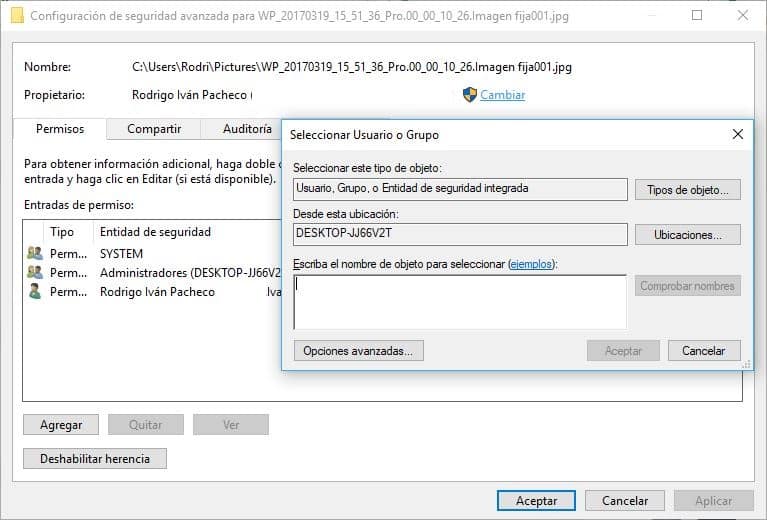Click the shield icon beside Cambiar
This screenshot has height=520, width=767.
(x=470, y=94)
